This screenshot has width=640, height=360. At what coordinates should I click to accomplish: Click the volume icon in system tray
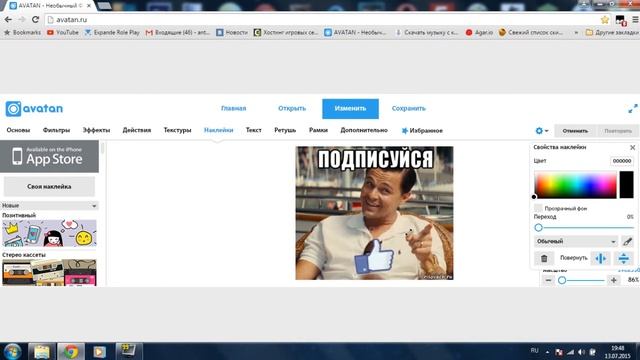[581, 352]
